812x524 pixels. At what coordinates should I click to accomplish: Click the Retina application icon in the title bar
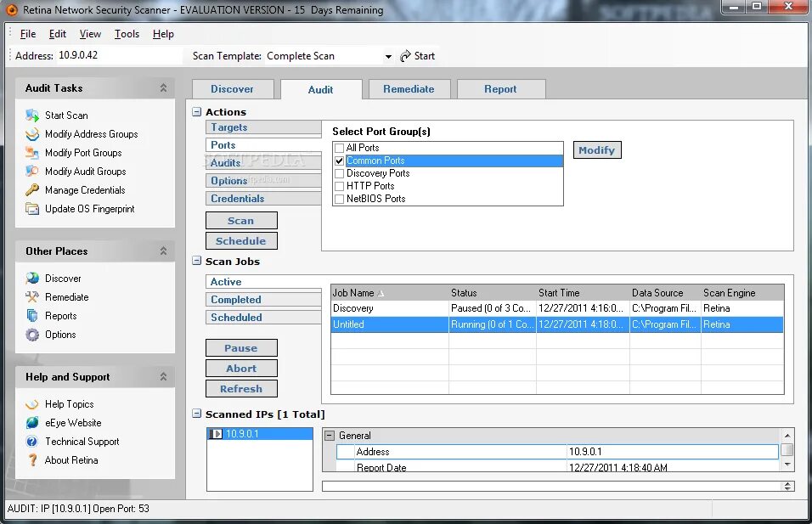(x=11, y=10)
